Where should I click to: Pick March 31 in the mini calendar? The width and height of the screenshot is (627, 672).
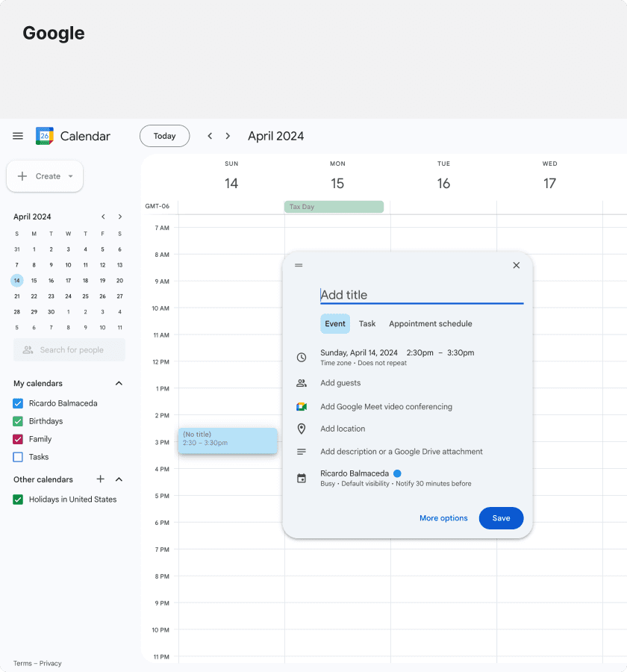16,249
